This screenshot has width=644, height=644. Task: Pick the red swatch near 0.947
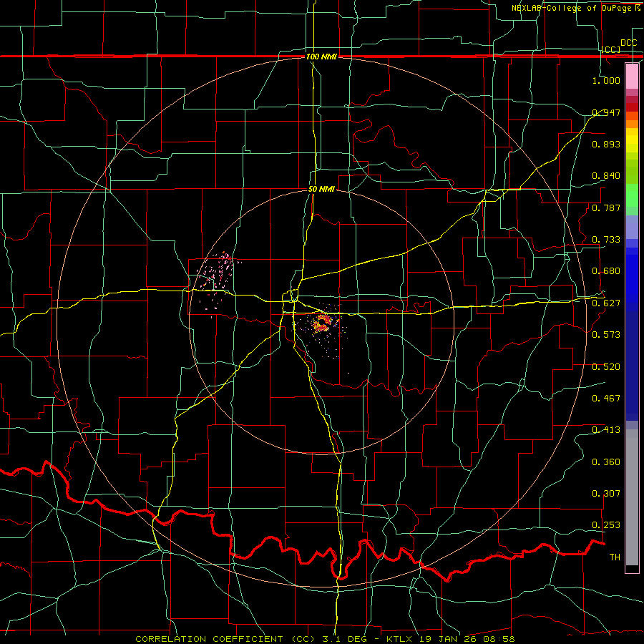tap(632, 107)
